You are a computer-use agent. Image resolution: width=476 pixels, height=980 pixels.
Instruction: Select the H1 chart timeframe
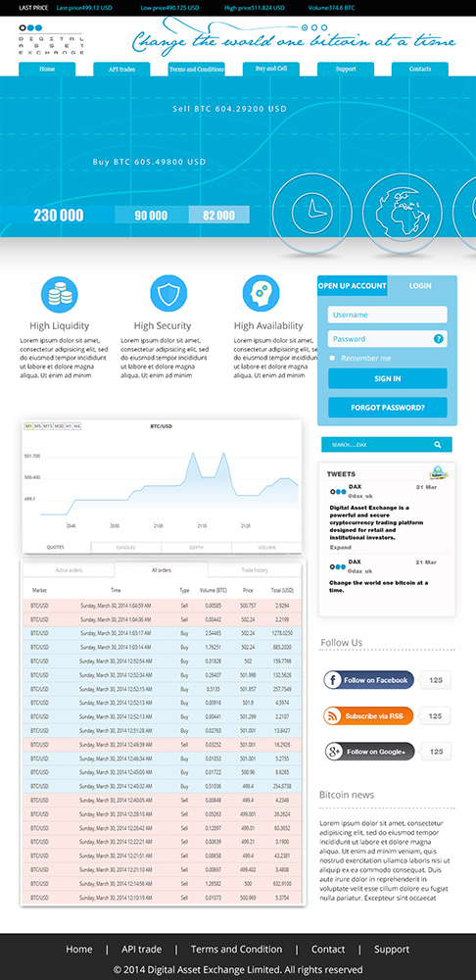point(69,425)
